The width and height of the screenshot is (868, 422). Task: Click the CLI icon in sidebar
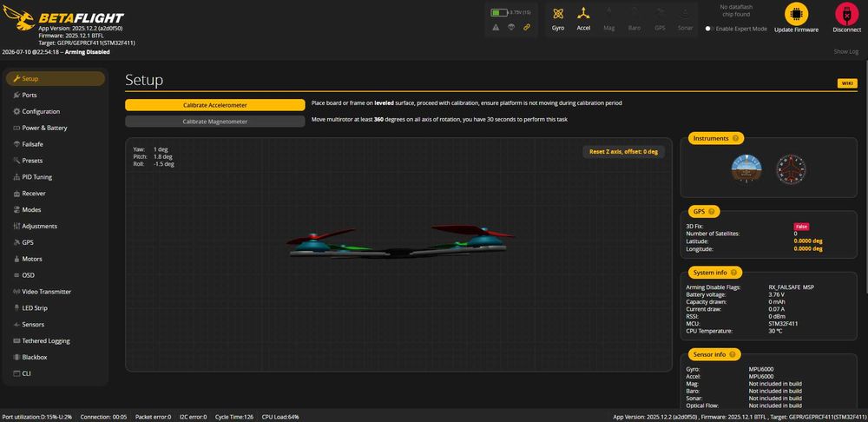click(16, 373)
